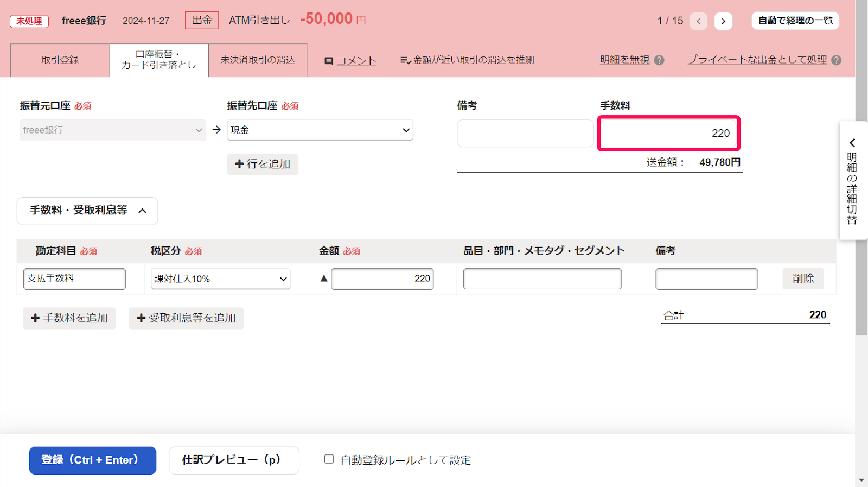Click the date 2024-11-27
Viewport: 868px width, 487px height.
[146, 21]
